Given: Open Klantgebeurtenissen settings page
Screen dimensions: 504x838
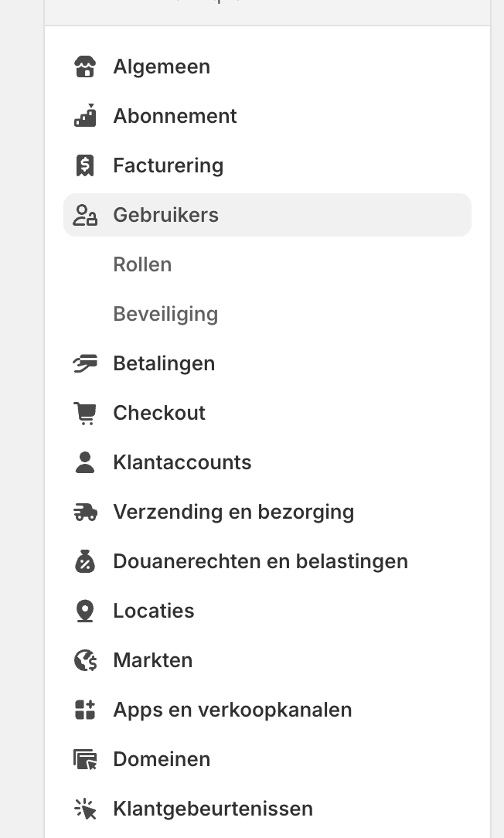Looking at the screenshot, I should pyautogui.click(x=213, y=809).
